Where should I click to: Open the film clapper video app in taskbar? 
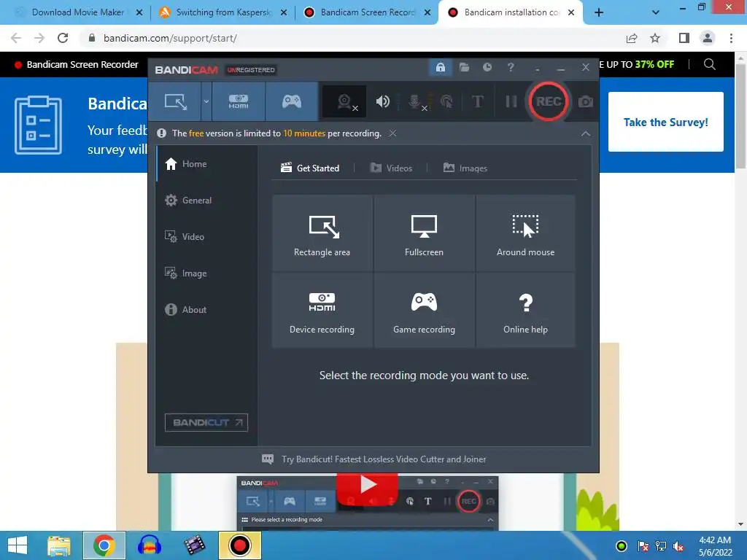[194, 545]
